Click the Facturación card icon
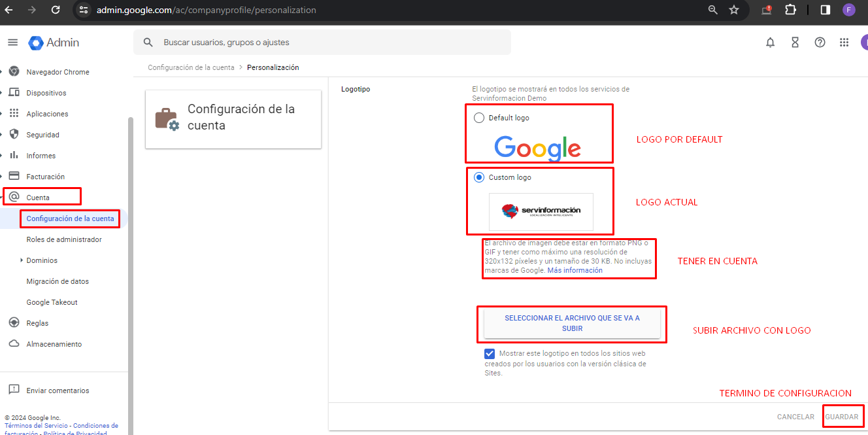This screenshot has width=868, height=435. (14, 177)
